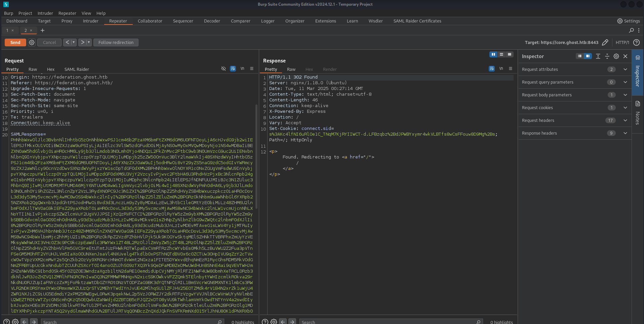Click the HTTP/1 protocol label
This screenshot has height=324, width=644.
coord(622,42)
